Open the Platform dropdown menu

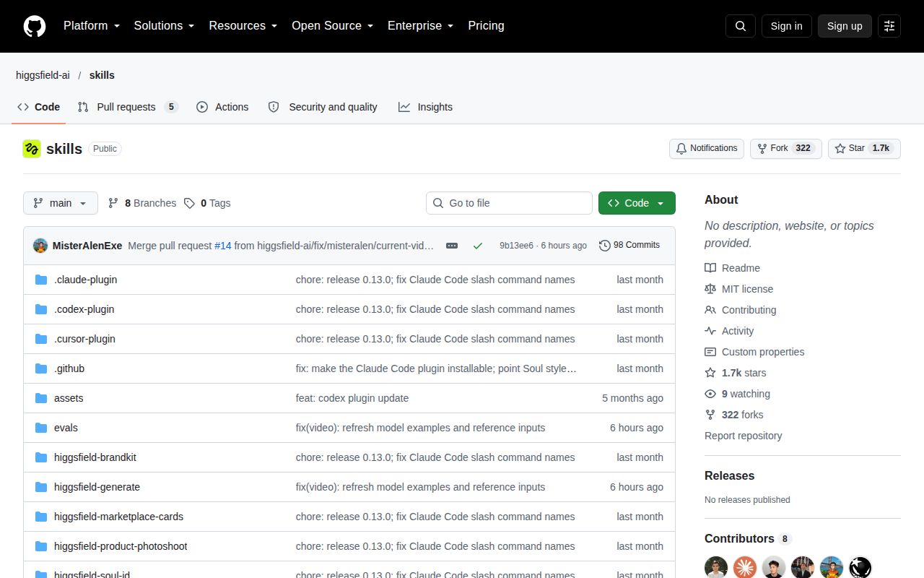[92, 26]
